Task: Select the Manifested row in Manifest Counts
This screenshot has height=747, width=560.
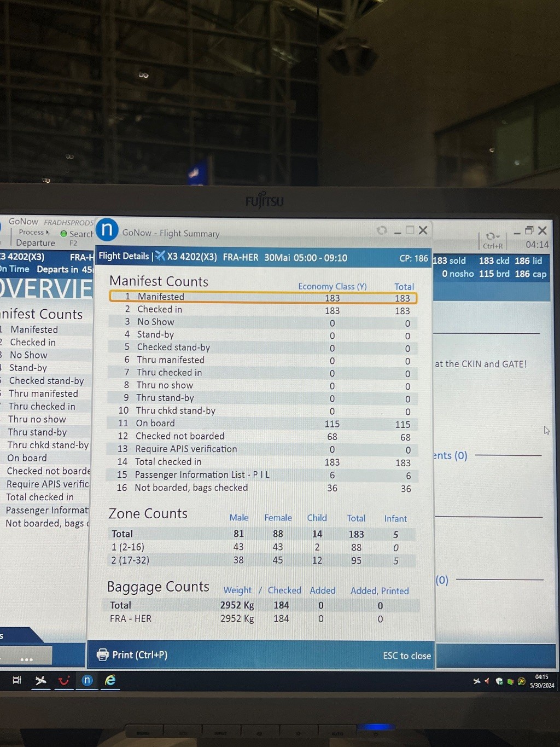Action: (x=262, y=297)
